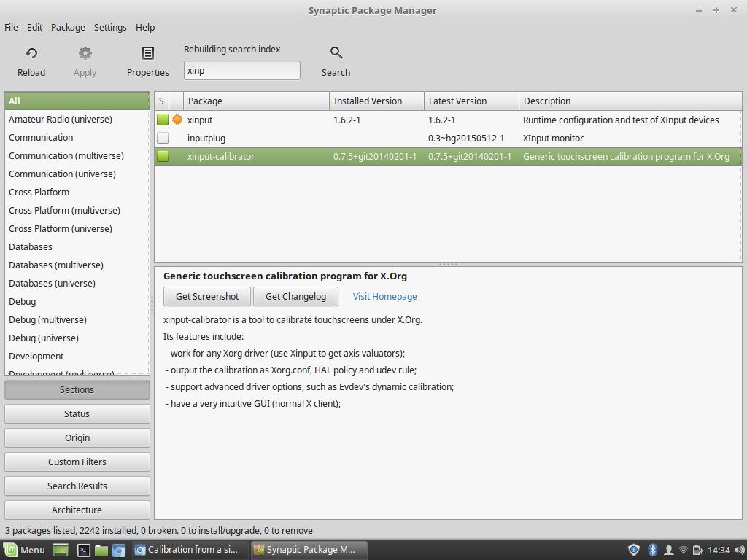The image size is (747, 560).
Task: Open the File menu
Action: coord(11,28)
